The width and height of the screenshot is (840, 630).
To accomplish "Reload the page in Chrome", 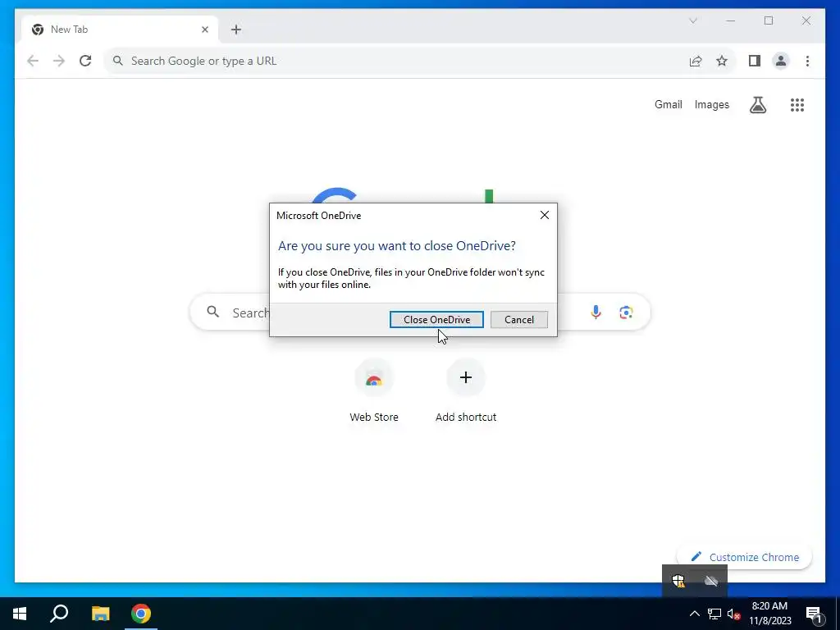I will 85,61.
